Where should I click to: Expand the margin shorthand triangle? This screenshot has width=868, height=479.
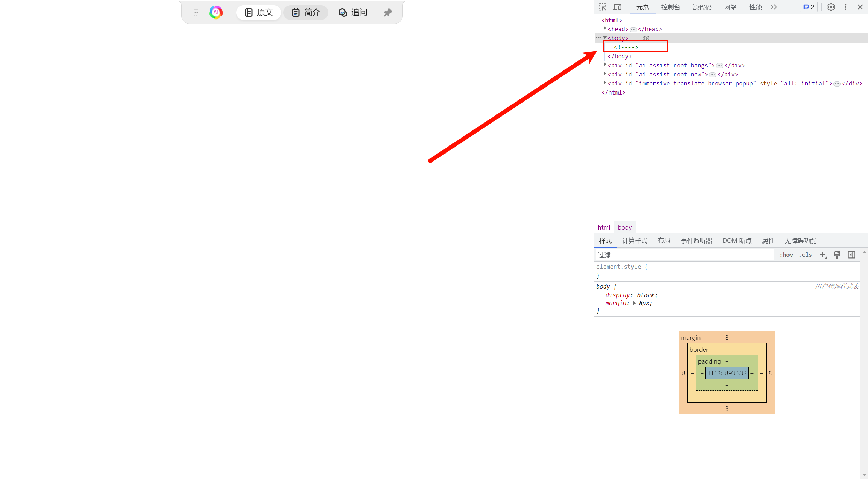634,303
